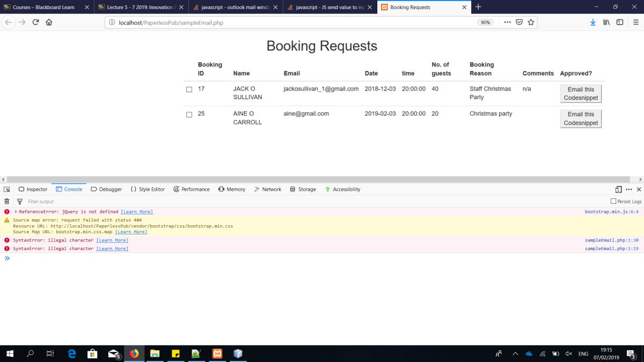Open sampleEmail.php:1:19 source link
The image size is (644, 362).
pyautogui.click(x=613, y=249)
